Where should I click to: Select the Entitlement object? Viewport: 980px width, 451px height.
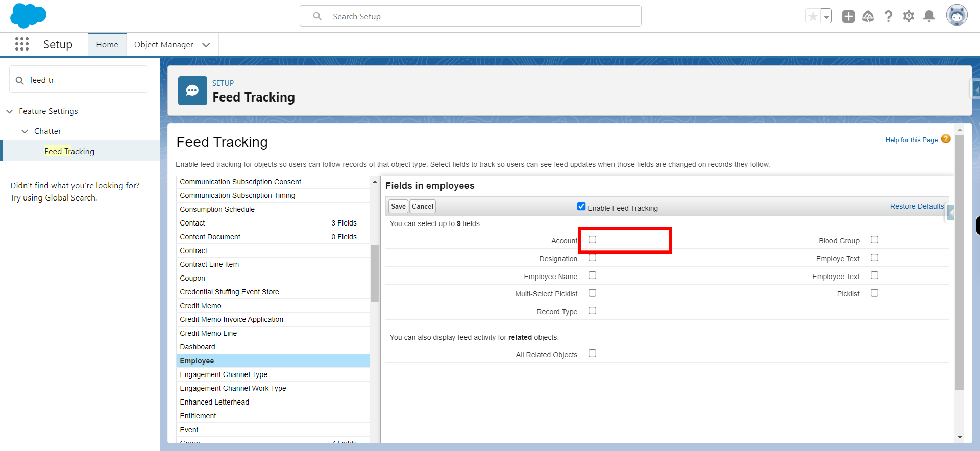coord(273,416)
